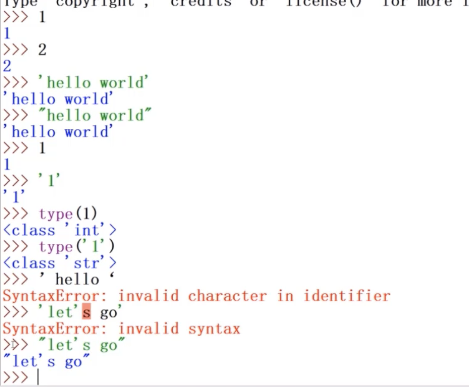
Task: Select green single-quoted 'hello world' input
Action: [93, 83]
